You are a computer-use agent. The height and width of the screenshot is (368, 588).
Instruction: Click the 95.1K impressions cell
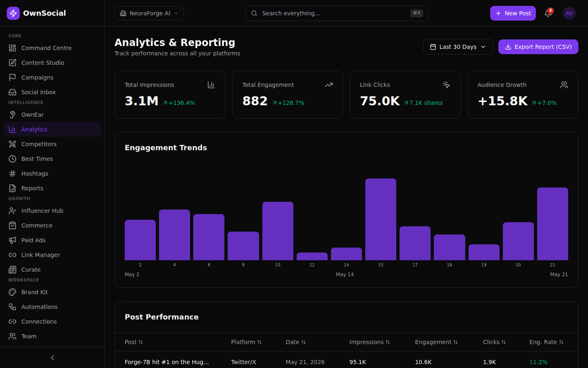(x=358, y=362)
